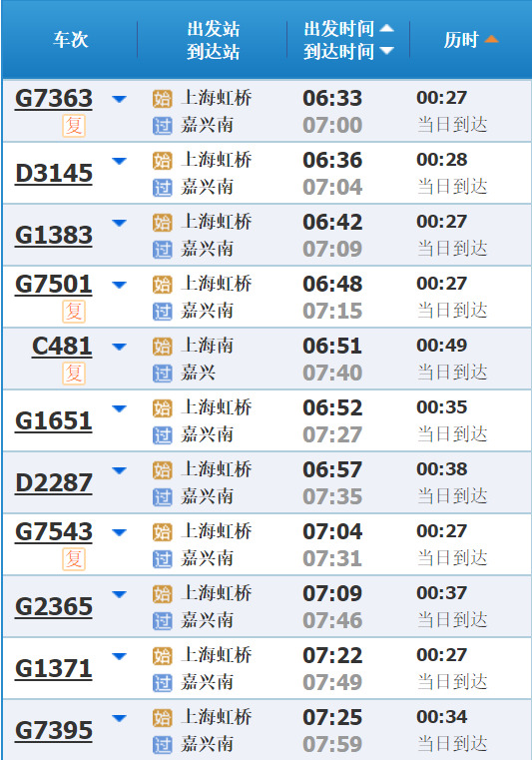
Task: Click the 复 icon under C481
Action: click(74, 374)
